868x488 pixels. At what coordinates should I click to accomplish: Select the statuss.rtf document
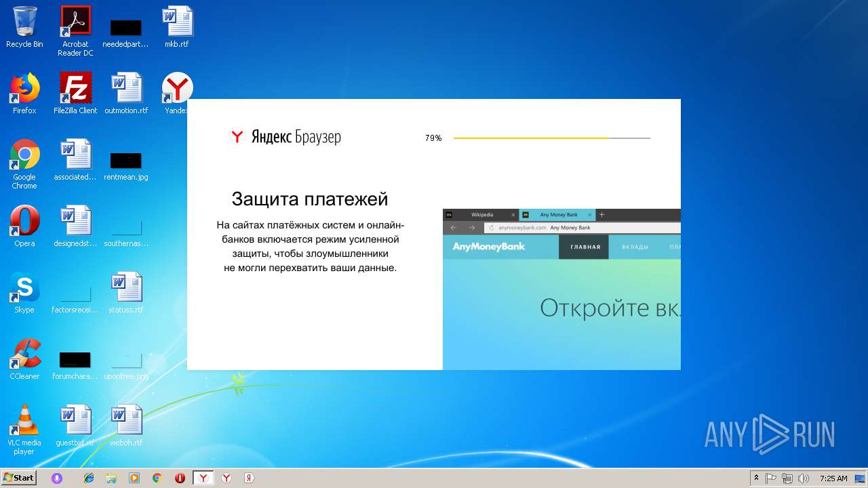tap(126, 293)
